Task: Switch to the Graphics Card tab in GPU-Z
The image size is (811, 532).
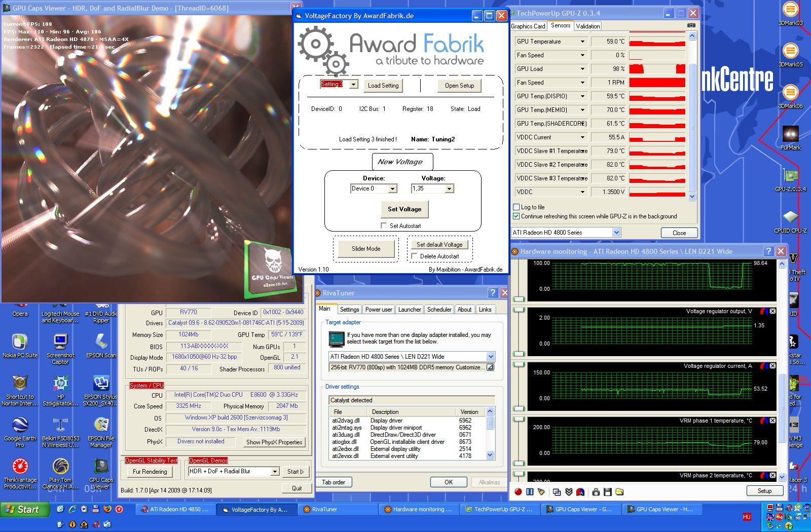Action: pos(528,26)
